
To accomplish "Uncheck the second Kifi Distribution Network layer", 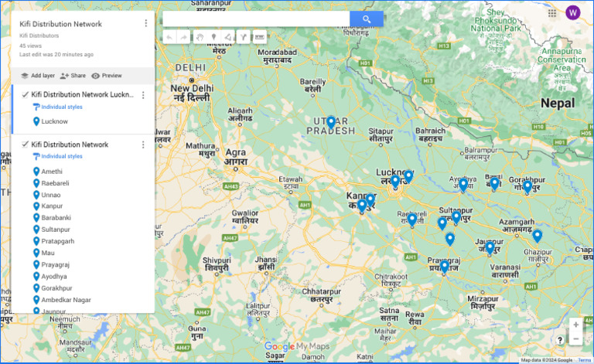I will [25, 145].
